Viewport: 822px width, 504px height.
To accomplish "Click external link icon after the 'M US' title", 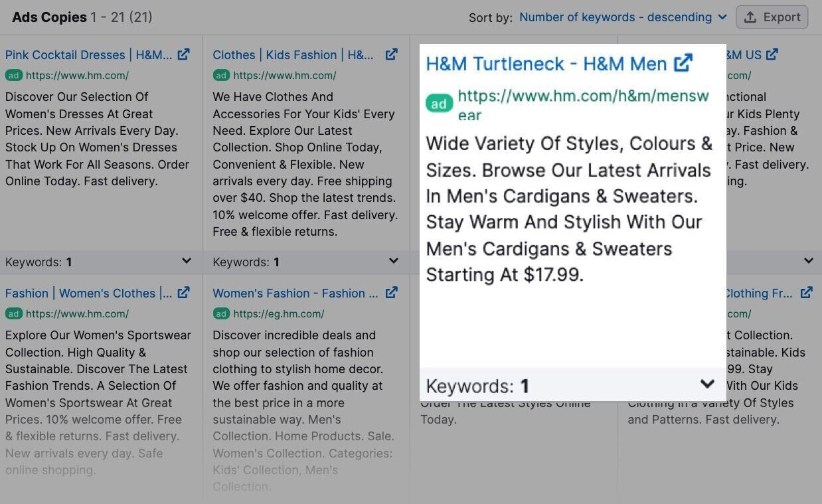I will pos(772,54).
